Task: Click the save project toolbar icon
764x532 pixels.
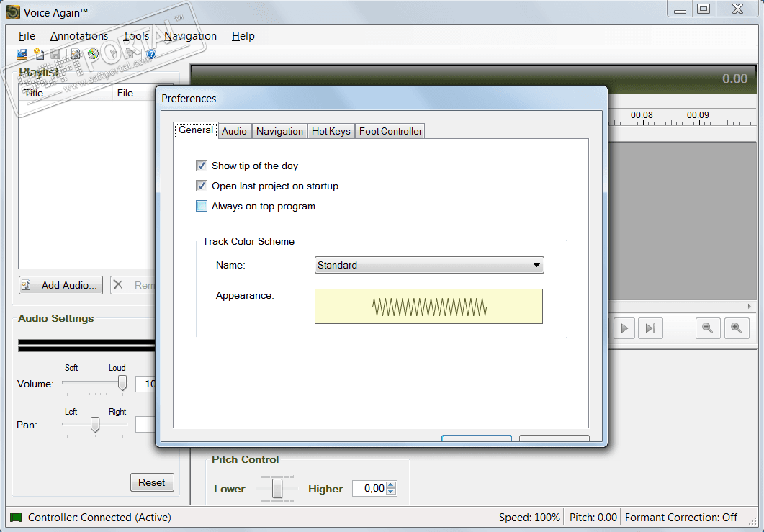Action: coord(22,54)
